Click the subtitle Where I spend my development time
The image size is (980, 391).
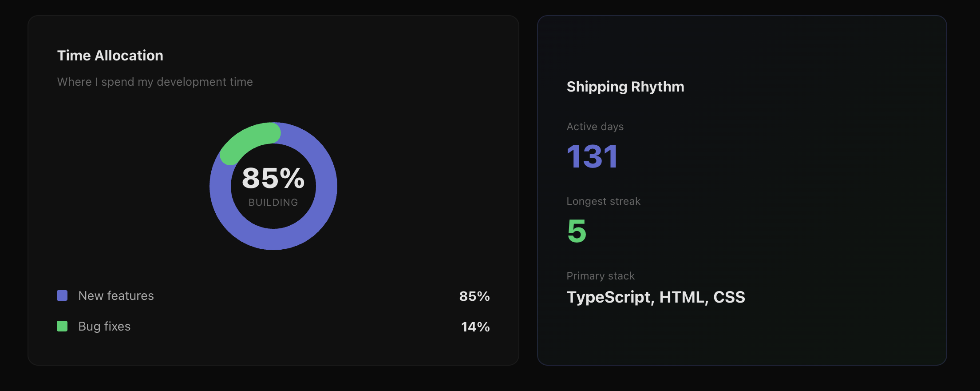[x=155, y=82]
